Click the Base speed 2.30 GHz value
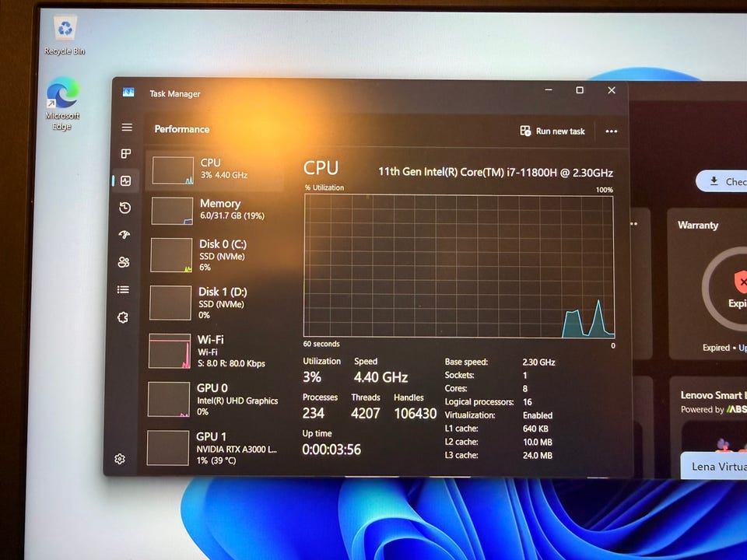The height and width of the screenshot is (560, 747). (538, 362)
